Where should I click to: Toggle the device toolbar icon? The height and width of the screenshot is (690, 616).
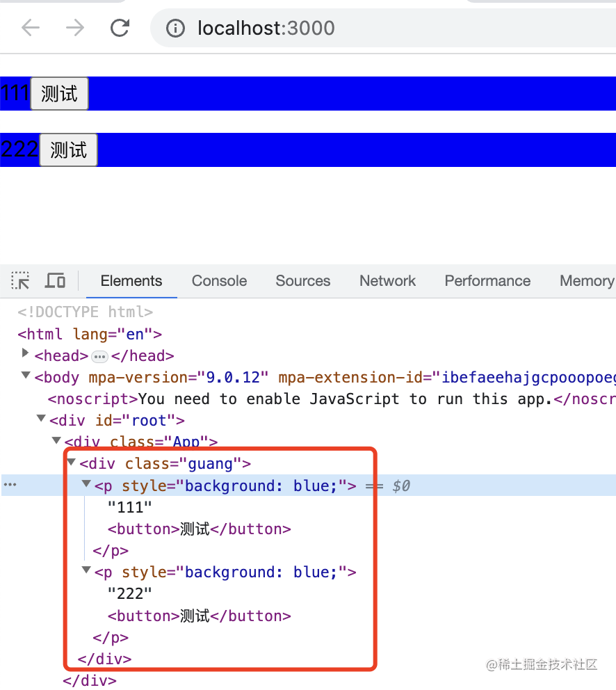(55, 280)
